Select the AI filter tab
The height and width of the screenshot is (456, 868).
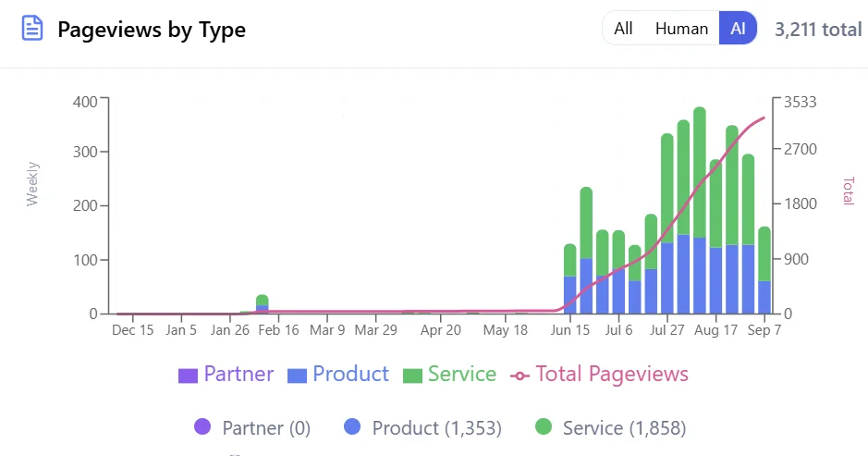coord(738,29)
